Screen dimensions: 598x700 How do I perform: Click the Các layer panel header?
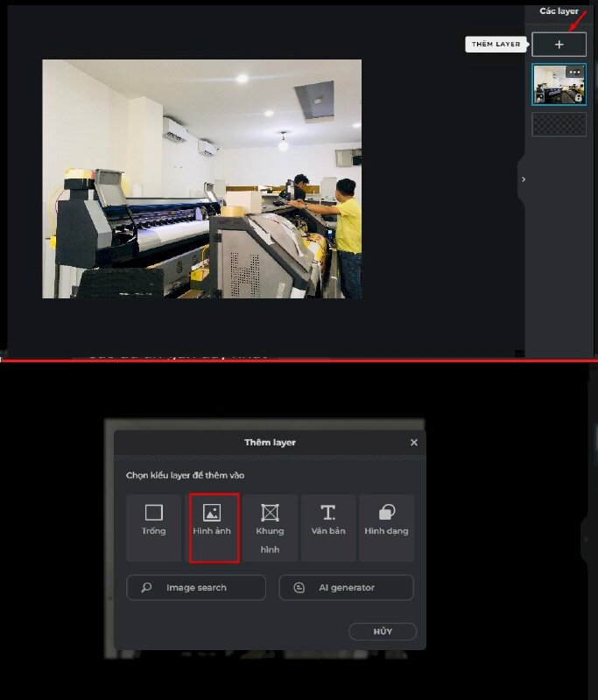click(559, 11)
